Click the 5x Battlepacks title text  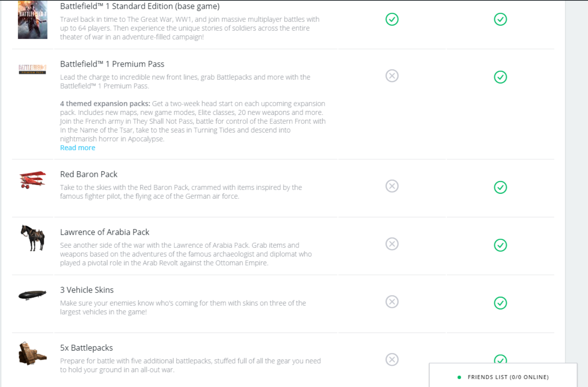(86, 348)
